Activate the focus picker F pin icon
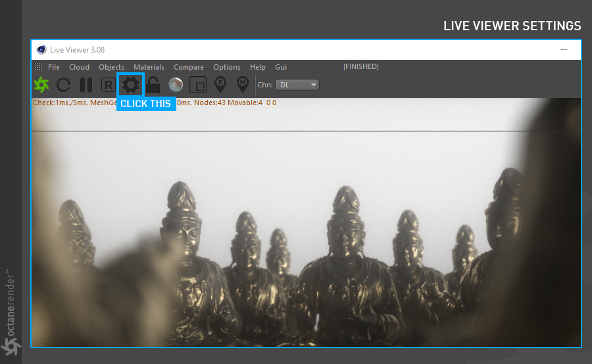Screen dimensions: 592x364 220,85
